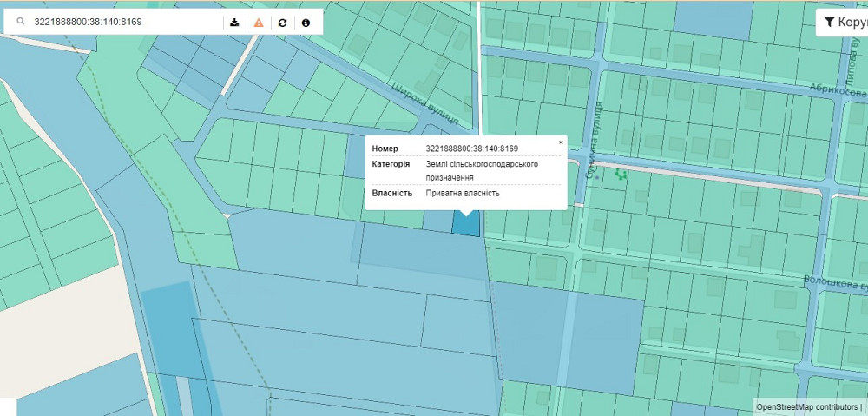The width and height of the screenshot is (868, 416).
Task: Click the magnifier search icon
Action: pos(20,22)
